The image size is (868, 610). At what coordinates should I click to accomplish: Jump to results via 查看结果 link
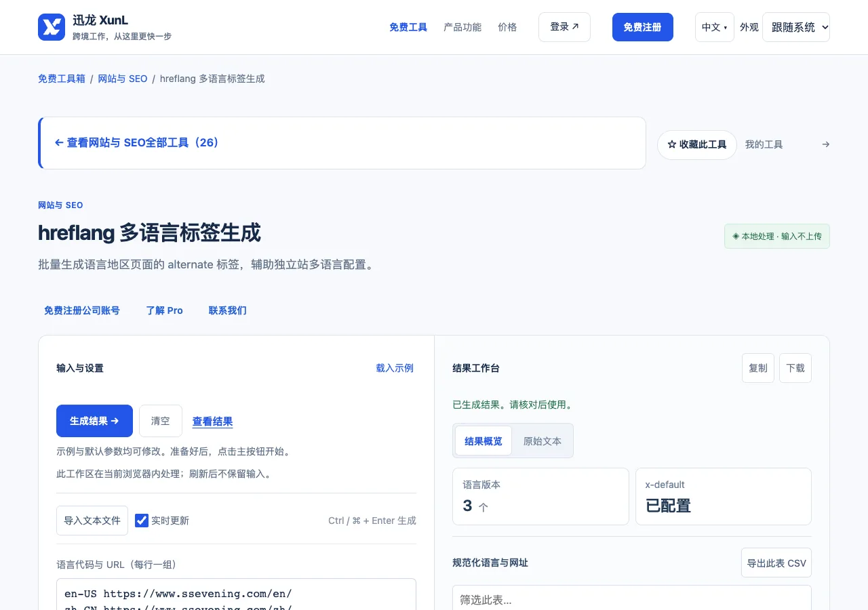213,421
